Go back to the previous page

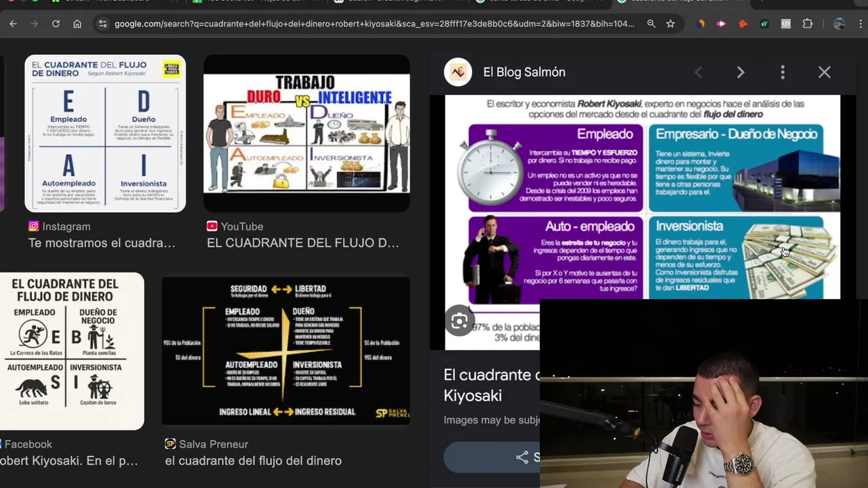[13, 24]
